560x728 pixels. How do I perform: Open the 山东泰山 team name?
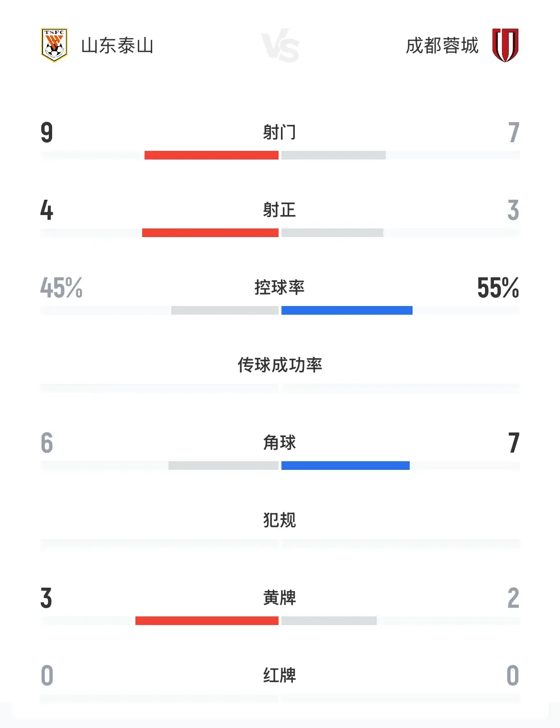coord(117,45)
